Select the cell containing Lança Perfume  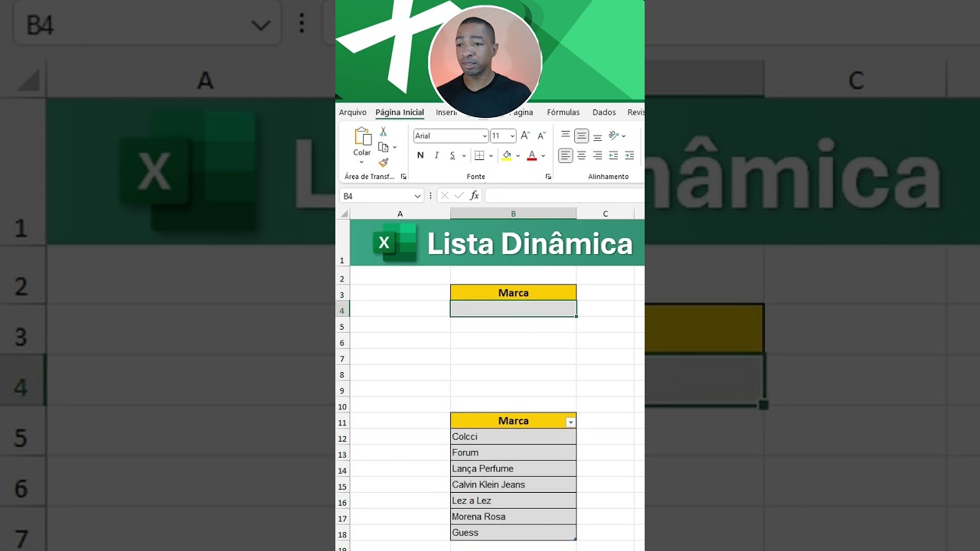pyautogui.click(x=513, y=468)
